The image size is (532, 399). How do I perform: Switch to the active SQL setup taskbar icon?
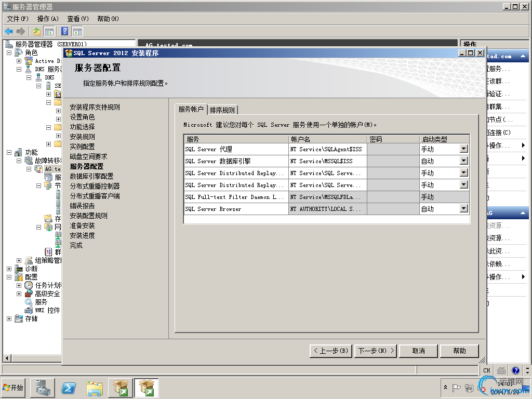tap(146, 388)
